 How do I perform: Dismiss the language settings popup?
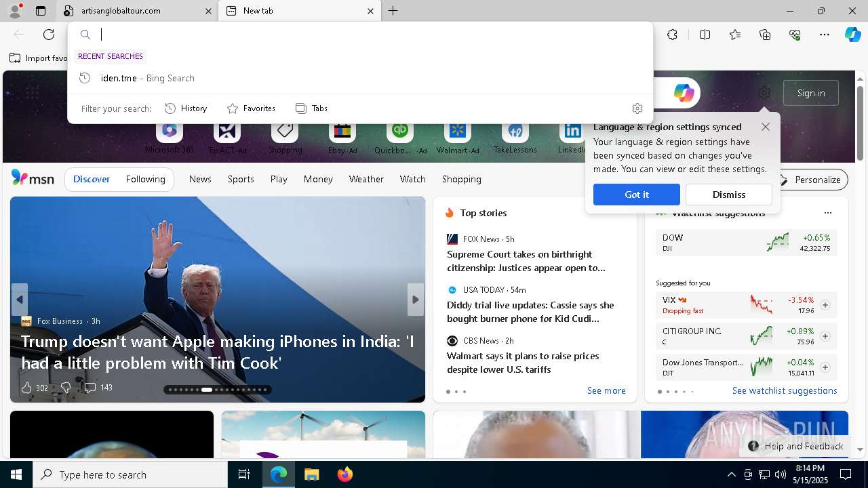tap(729, 195)
